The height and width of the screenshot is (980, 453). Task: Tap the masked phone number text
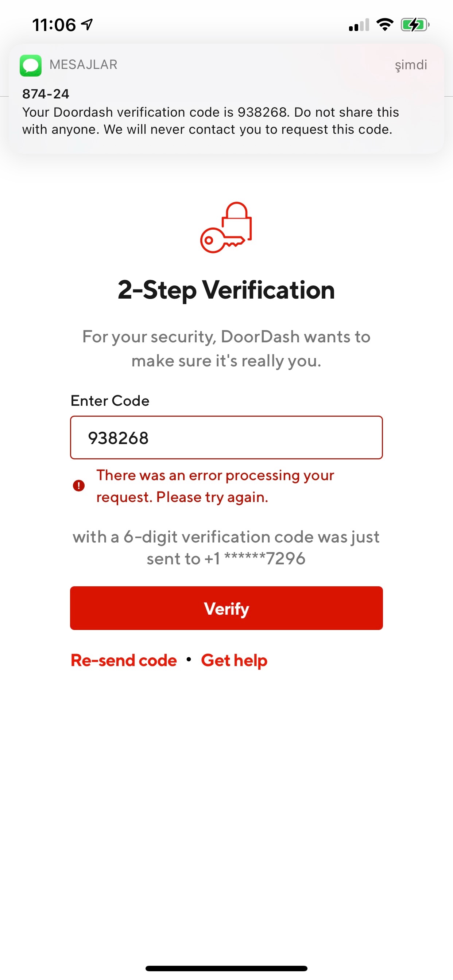[264, 559]
